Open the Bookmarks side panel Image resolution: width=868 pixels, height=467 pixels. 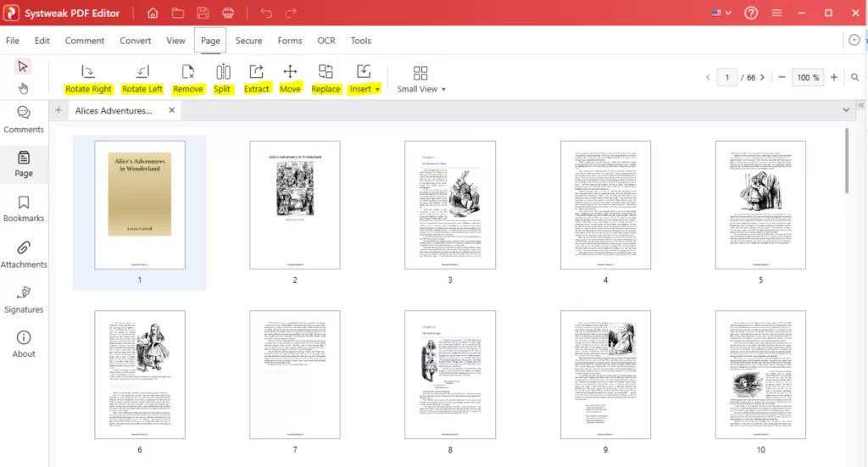pyautogui.click(x=23, y=208)
